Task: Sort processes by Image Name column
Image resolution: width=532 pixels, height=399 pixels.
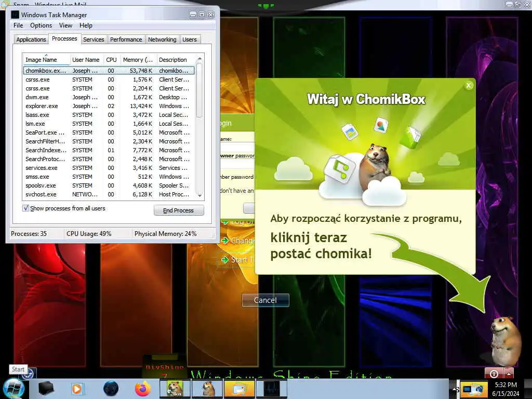Action: pos(46,60)
